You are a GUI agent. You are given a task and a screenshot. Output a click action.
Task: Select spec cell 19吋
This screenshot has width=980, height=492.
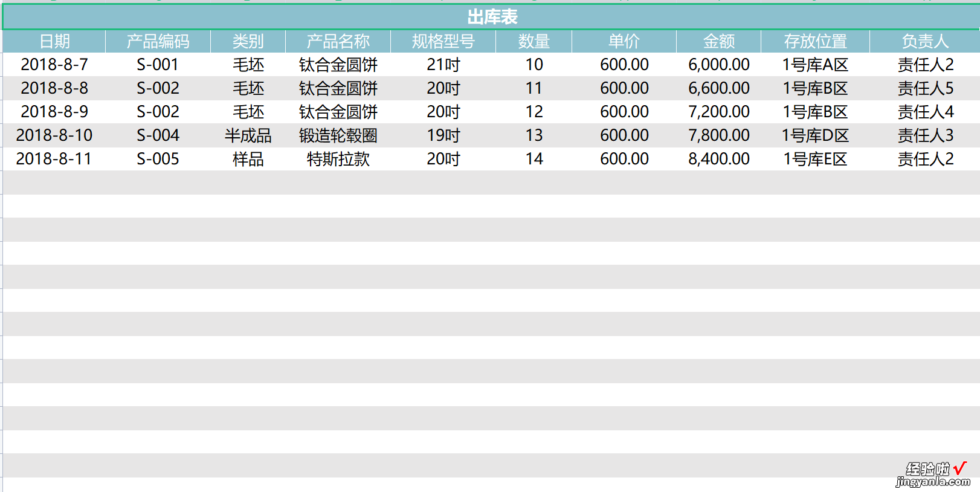coord(443,135)
